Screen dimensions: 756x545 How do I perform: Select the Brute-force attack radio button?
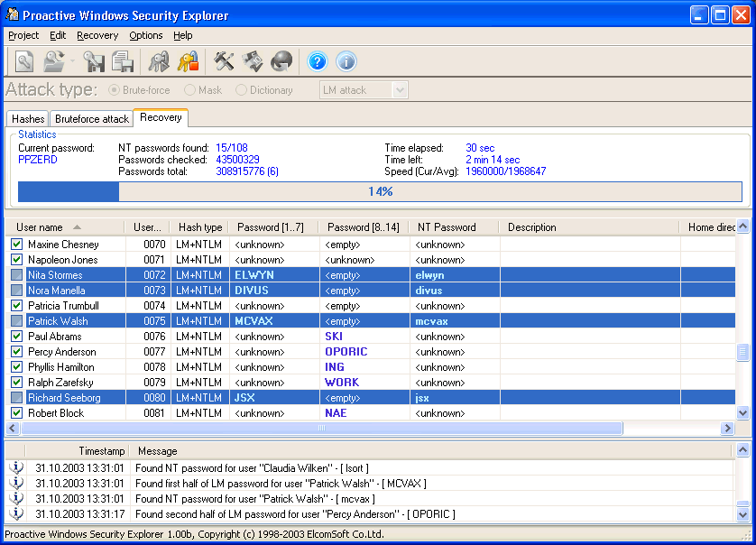click(x=114, y=90)
